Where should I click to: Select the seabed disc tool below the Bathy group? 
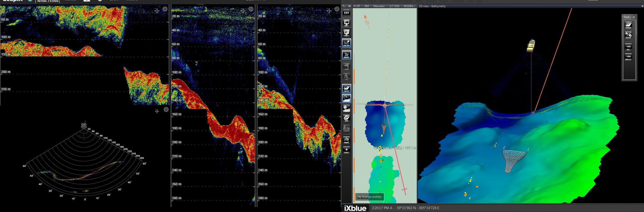pyautogui.click(x=346, y=108)
